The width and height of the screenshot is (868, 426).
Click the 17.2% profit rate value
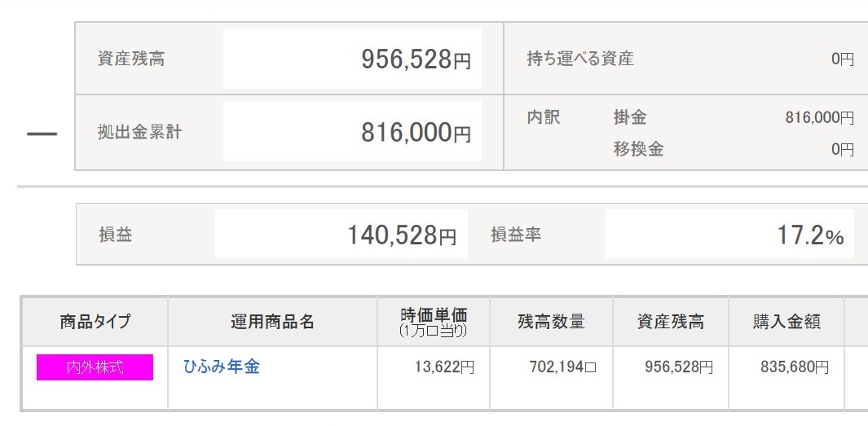[729, 235]
